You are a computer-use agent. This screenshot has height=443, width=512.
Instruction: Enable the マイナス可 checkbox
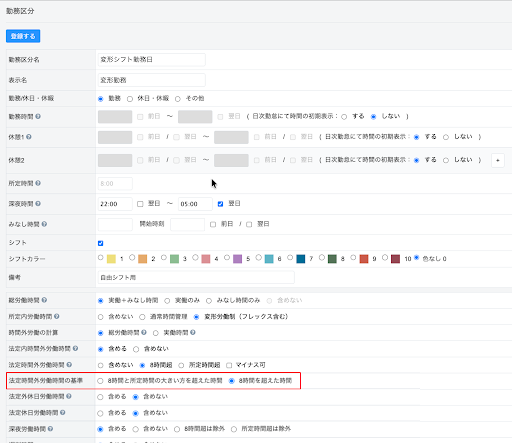click(229, 365)
